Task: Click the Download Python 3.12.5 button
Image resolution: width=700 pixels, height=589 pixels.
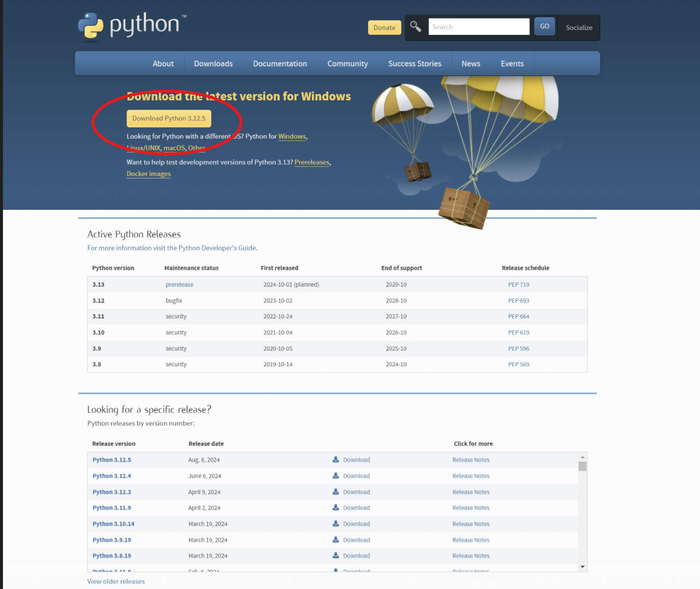Action: [x=169, y=118]
